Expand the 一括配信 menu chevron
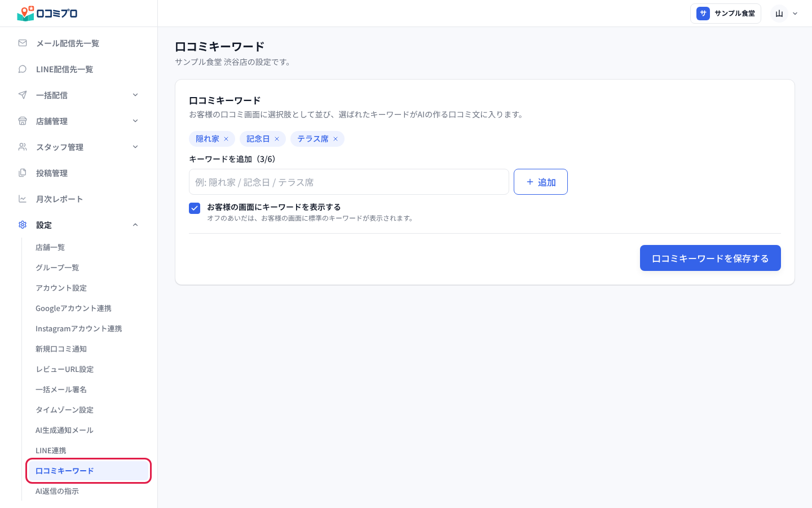Screen dimensions: 812x508 pos(135,95)
